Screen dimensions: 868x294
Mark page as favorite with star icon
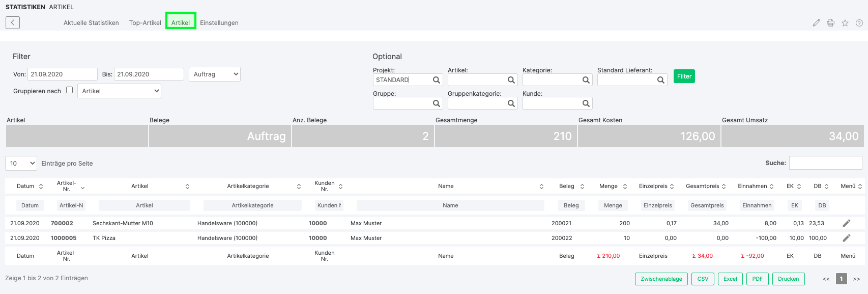point(845,23)
